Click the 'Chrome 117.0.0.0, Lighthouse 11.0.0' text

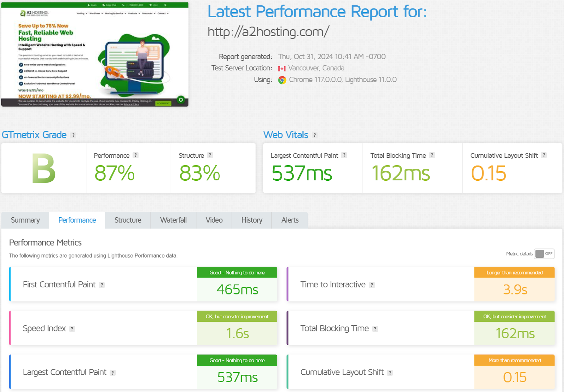pyautogui.click(x=343, y=80)
